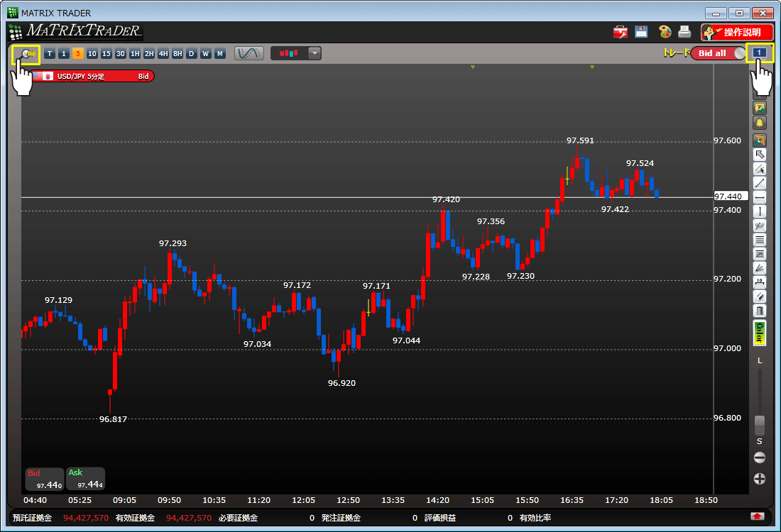Switch chart to 1H timeframe
The width and height of the screenshot is (781, 532).
[135, 54]
